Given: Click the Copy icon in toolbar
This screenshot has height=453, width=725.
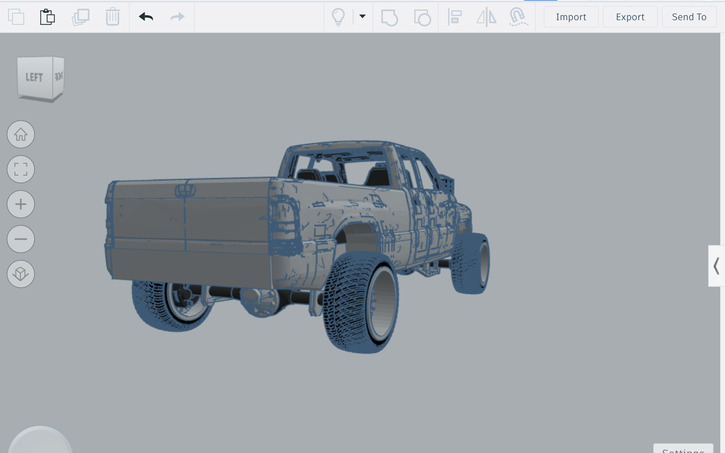Looking at the screenshot, I should tap(16, 17).
